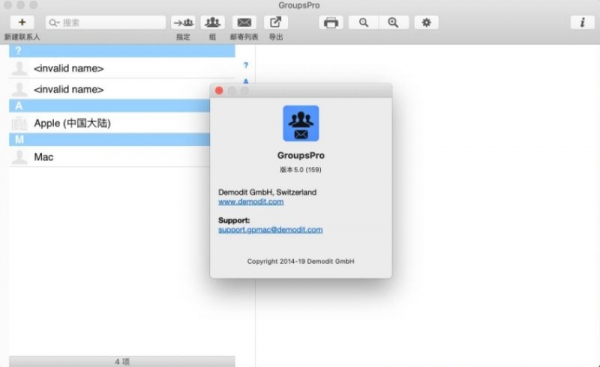
Task: Click the plus button for new contact
Action: (x=22, y=23)
